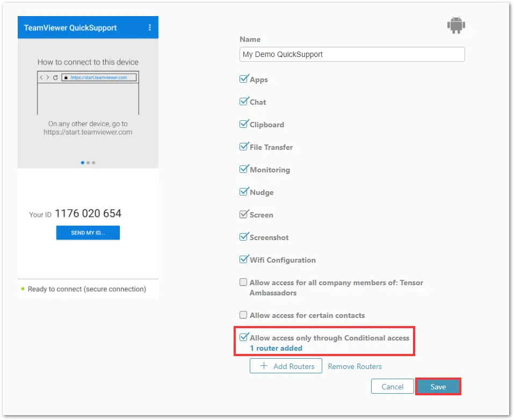Click the TeamViewer QuickSupport title

(70, 28)
